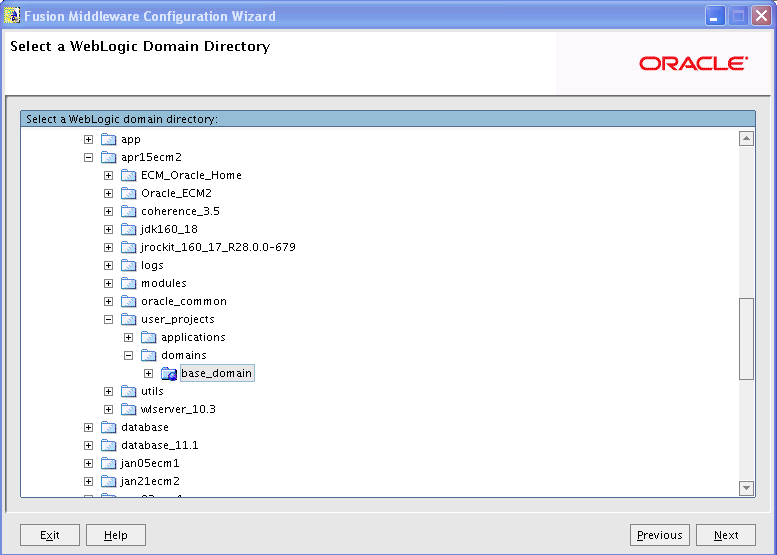
Task: Click the jdk160_18 folder icon
Action: click(128, 229)
